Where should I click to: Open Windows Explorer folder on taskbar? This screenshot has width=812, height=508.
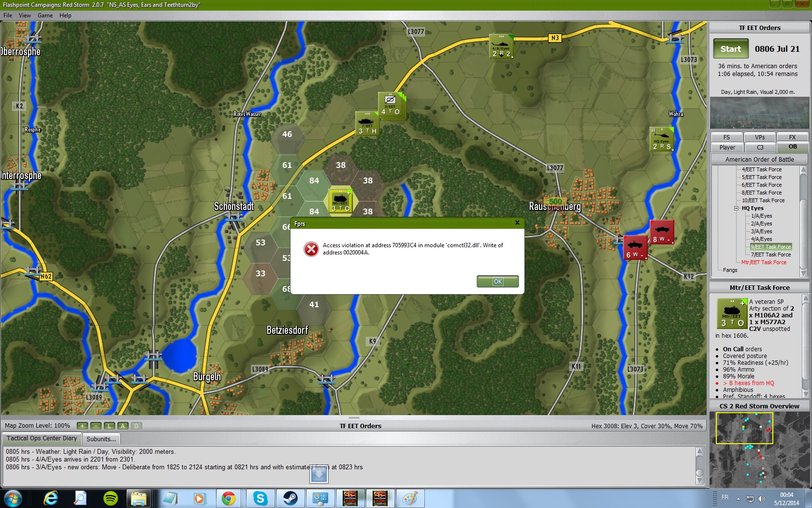(139, 498)
